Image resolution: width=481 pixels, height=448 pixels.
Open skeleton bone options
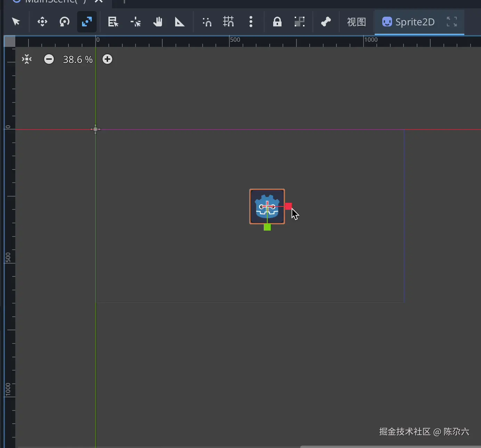[326, 22]
